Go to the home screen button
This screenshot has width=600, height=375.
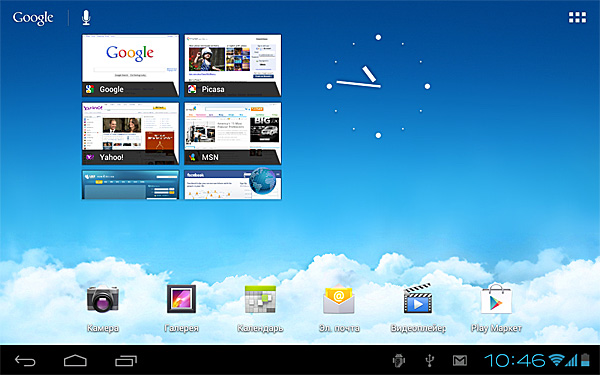pos(75,360)
